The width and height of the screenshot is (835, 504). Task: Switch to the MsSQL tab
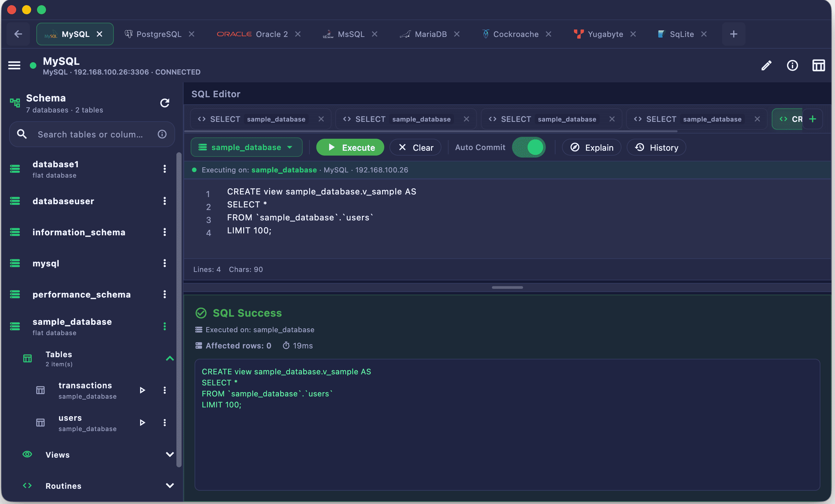(x=351, y=34)
